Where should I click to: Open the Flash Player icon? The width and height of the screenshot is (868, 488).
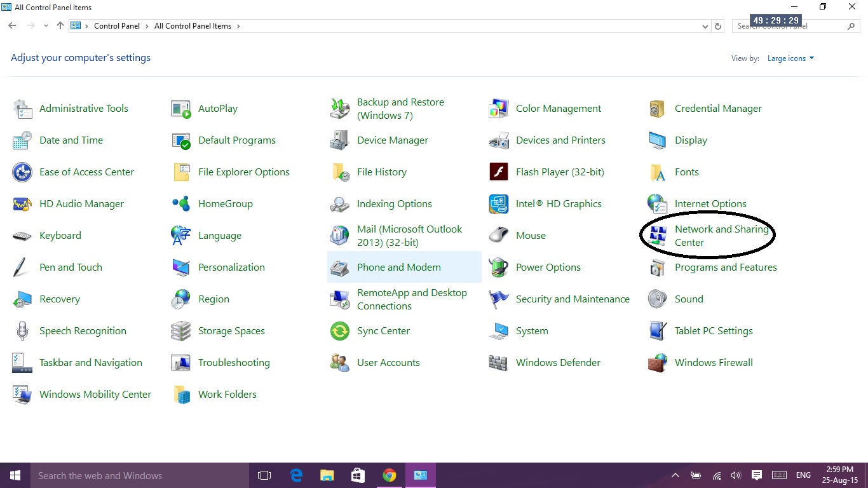pos(499,172)
